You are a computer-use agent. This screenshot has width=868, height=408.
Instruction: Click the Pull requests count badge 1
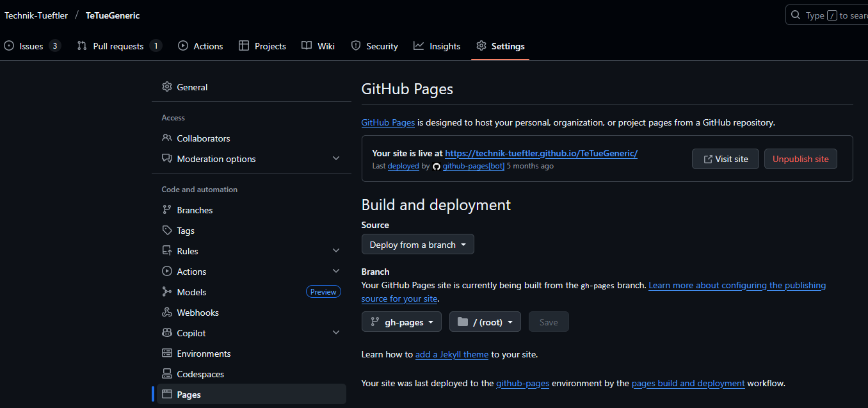tap(156, 46)
